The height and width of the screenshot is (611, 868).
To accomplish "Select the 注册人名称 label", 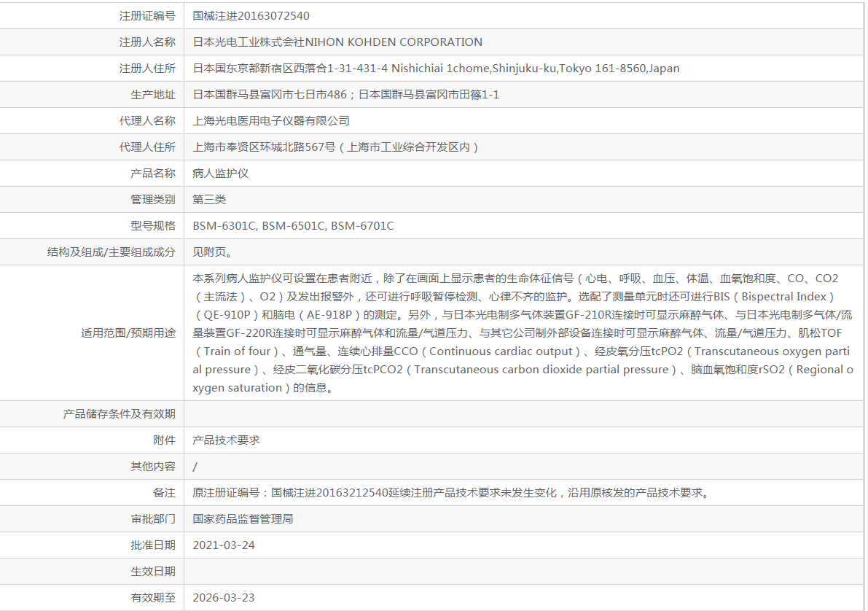I will coord(147,42).
